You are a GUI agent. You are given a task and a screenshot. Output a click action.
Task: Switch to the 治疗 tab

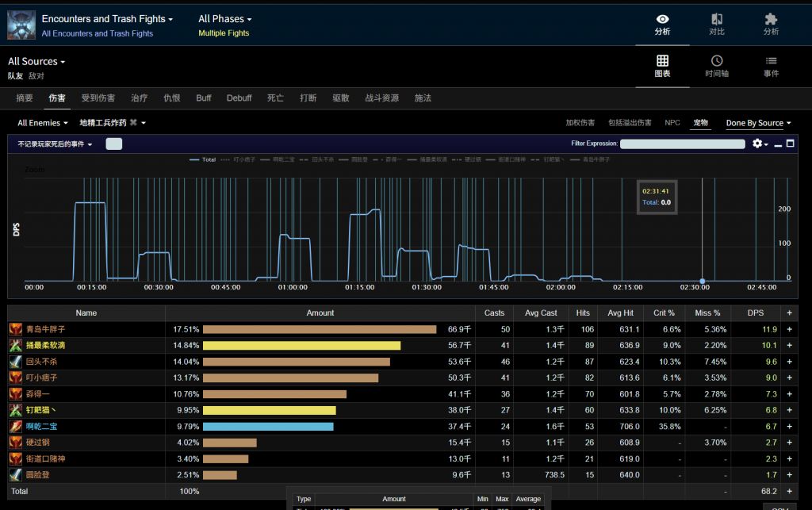click(139, 98)
